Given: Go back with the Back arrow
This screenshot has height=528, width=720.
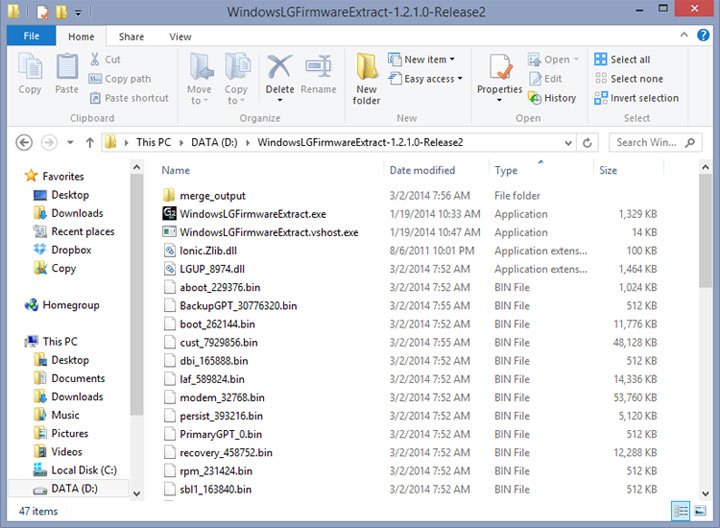Looking at the screenshot, I should [x=24, y=142].
